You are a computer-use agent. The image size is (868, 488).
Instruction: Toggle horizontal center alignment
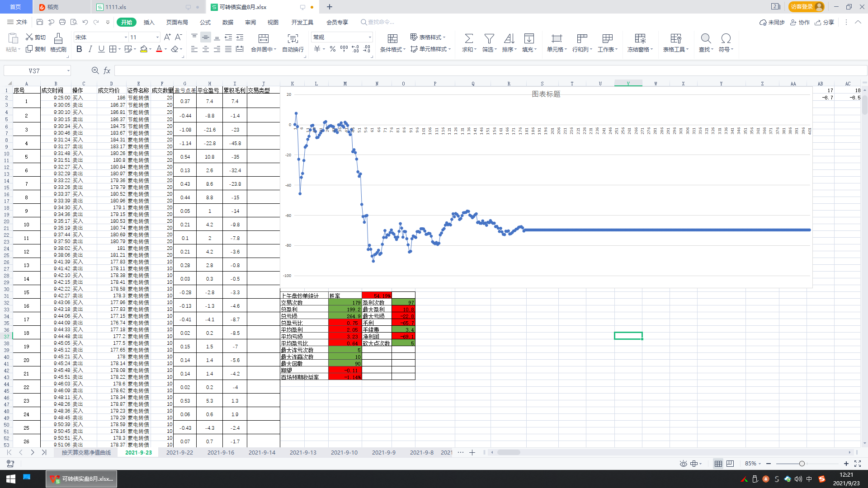point(206,49)
